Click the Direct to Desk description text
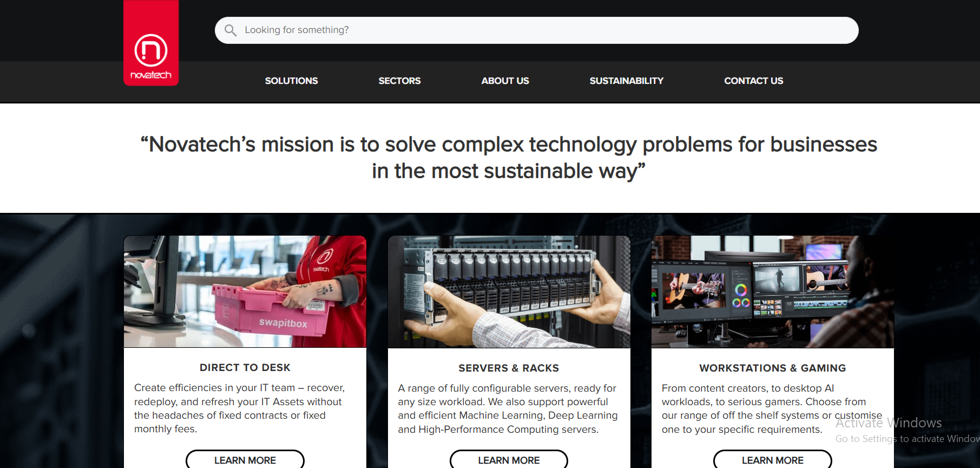980x468 pixels. click(240, 408)
